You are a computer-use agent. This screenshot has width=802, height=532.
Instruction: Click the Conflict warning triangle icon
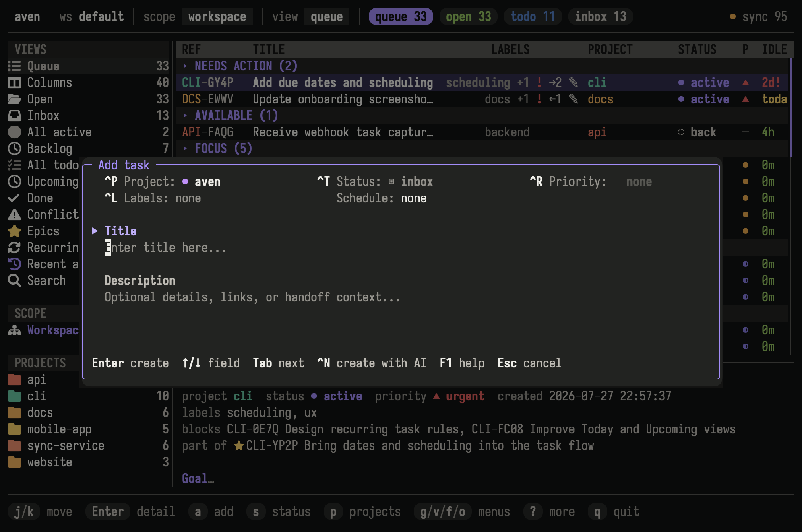pyautogui.click(x=14, y=214)
